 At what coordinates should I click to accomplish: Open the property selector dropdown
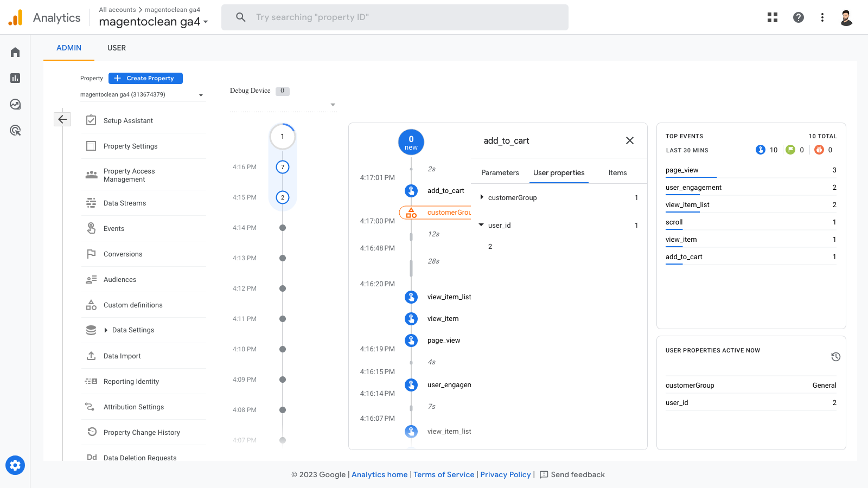click(143, 95)
